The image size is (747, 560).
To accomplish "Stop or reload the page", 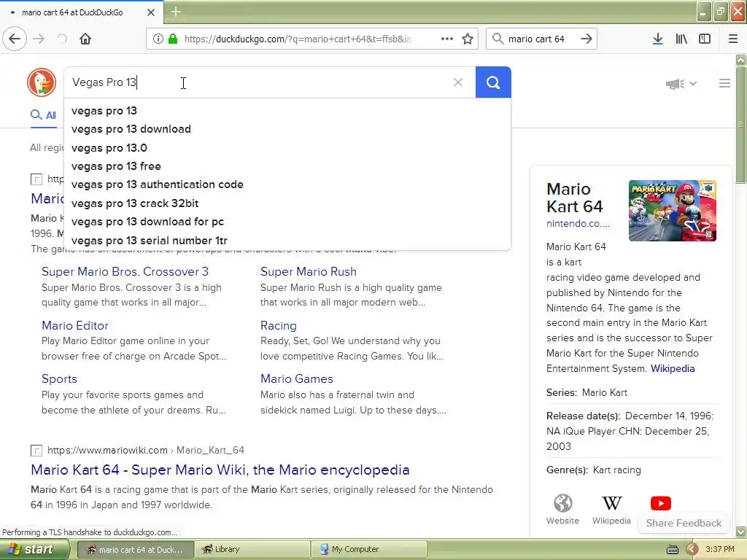I will click(62, 39).
